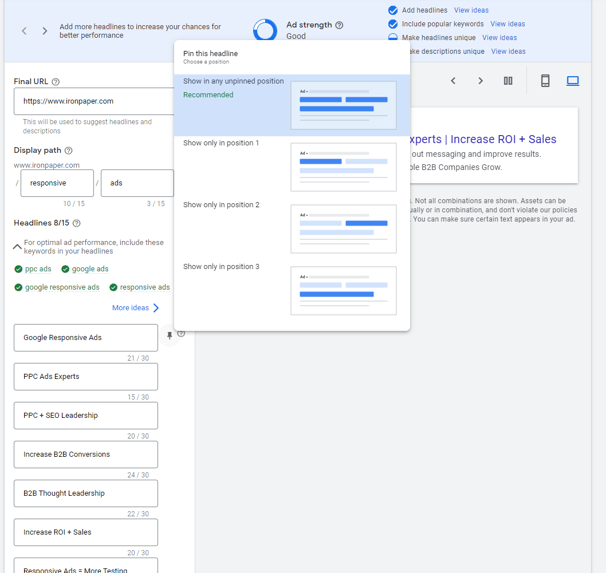This screenshot has height=573, width=606.
Task: Select Show only in position 2
Action: tap(292, 229)
